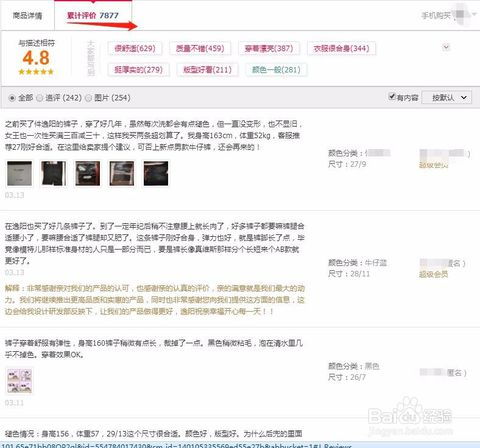Open first review's first photo thumbnail
The width and height of the screenshot is (480, 448).
click(20, 173)
